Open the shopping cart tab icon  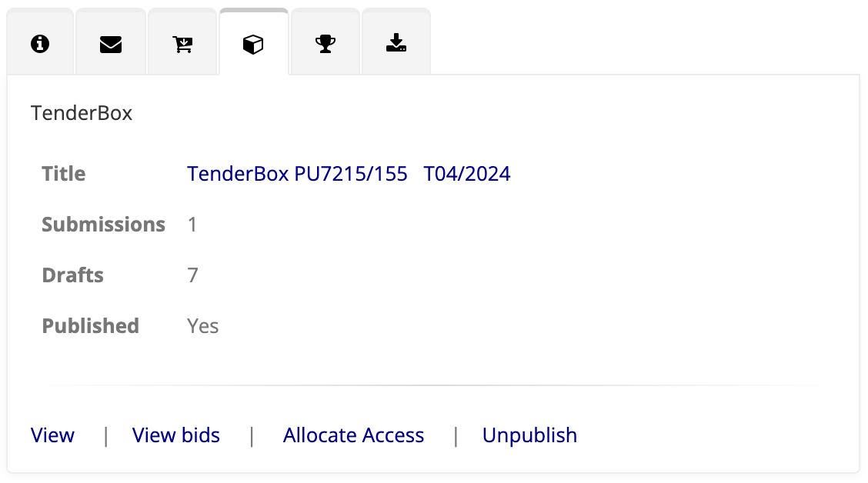(x=182, y=44)
